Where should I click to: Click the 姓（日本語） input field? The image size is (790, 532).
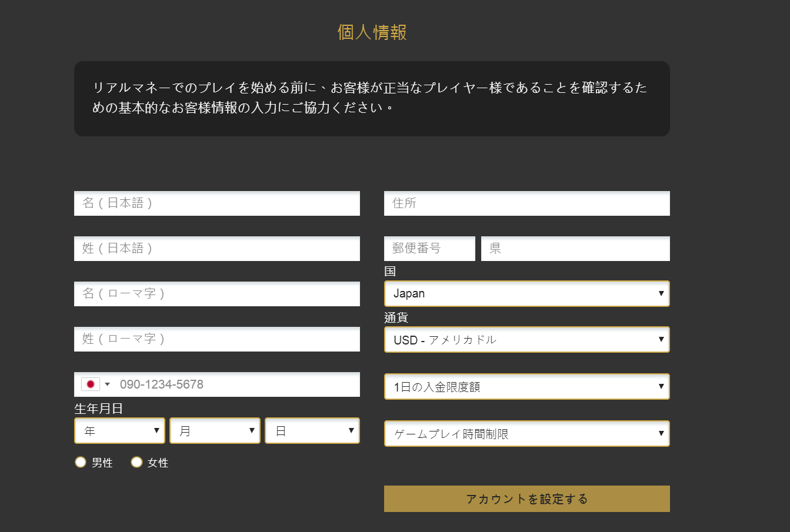216,248
